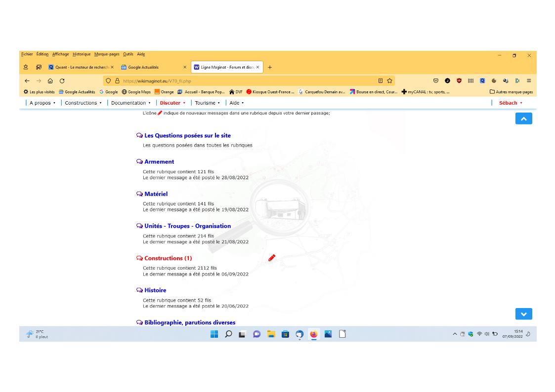This screenshot has width=555, height=392.
Task: Open the Windows Start menu on taskbar
Action: coord(214,334)
